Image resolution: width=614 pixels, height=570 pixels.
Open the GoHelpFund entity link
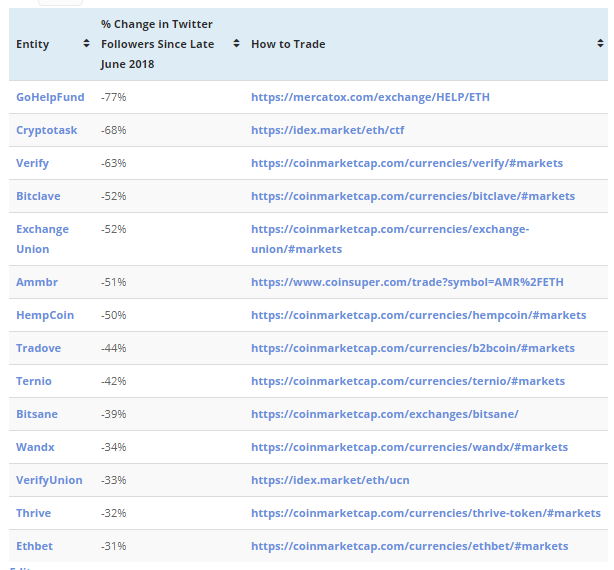50,97
